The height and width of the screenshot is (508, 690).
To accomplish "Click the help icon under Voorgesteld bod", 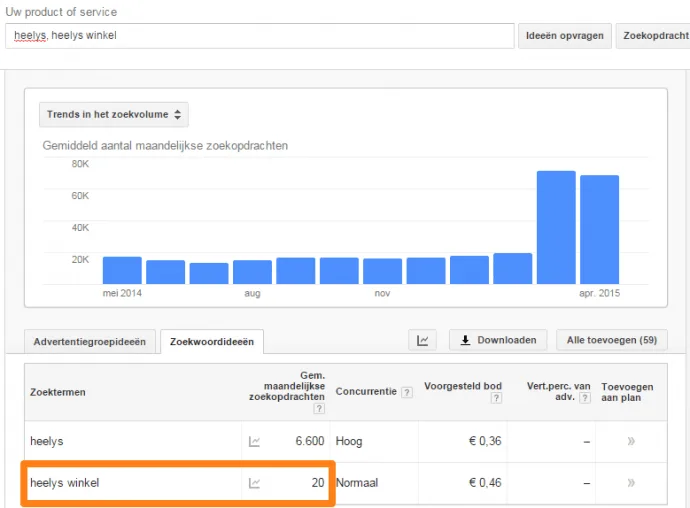I will 496,398.
